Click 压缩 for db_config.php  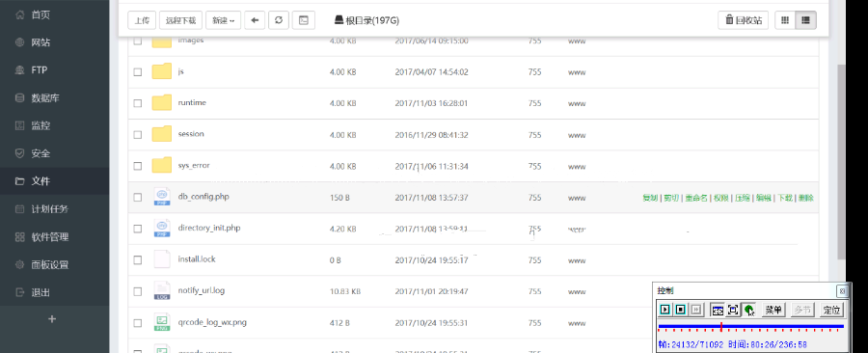[743, 198]
